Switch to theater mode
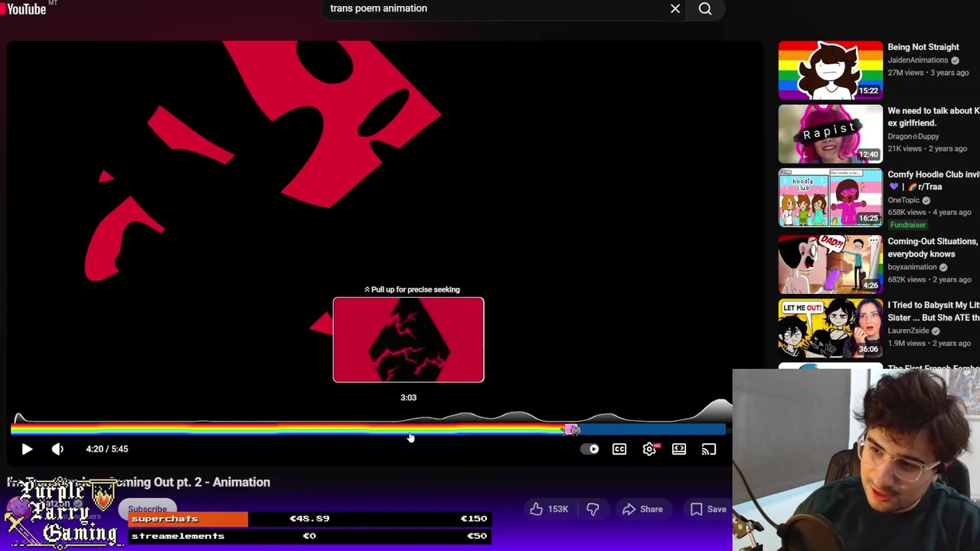Screen dimensions: 980x551 pyautogui.click(x=679, y=449)
